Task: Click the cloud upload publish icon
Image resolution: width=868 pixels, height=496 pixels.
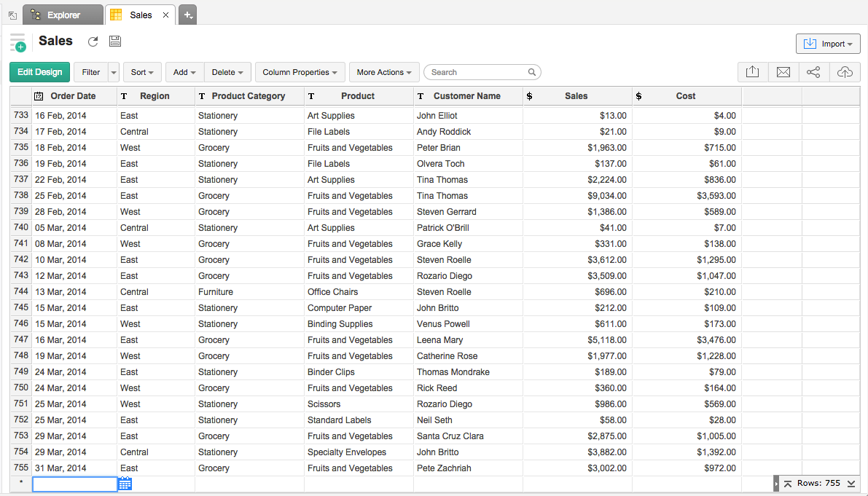Action: pyautogui.click(x=845, y=72)
